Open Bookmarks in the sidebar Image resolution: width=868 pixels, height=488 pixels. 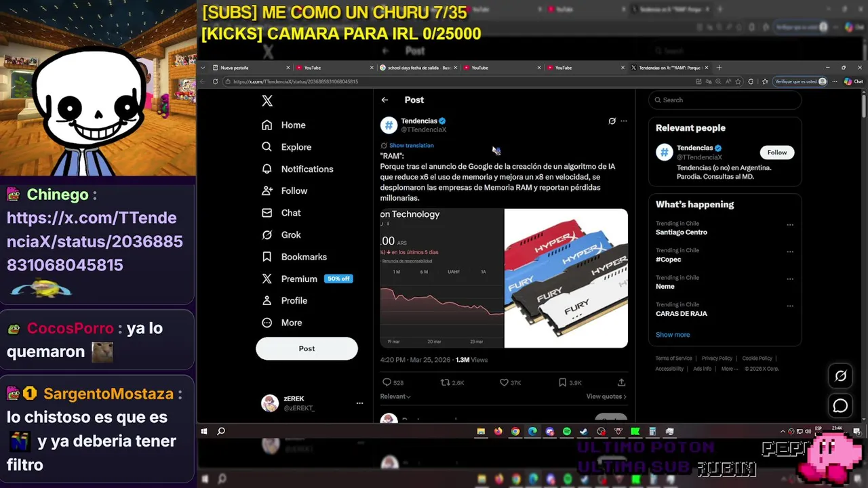point(294,257)
